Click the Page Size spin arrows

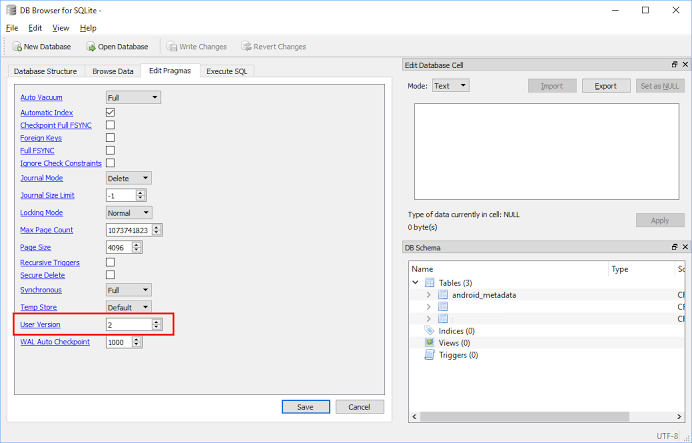tap(136, 248)
